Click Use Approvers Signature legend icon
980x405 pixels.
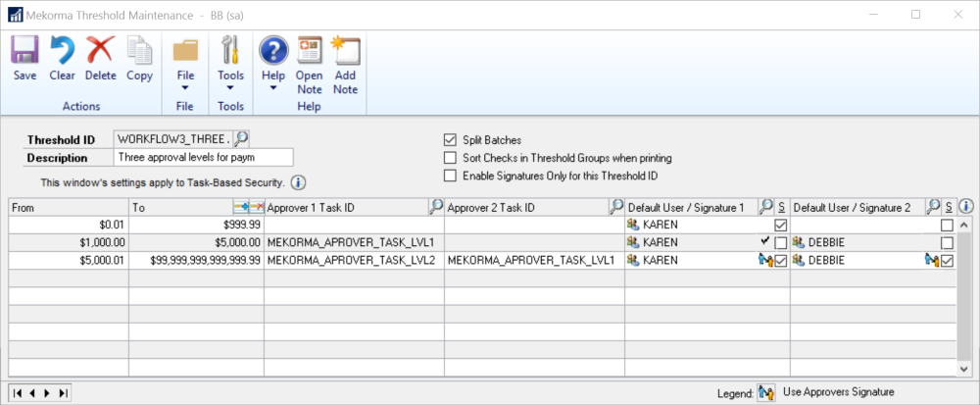[766, 392]
